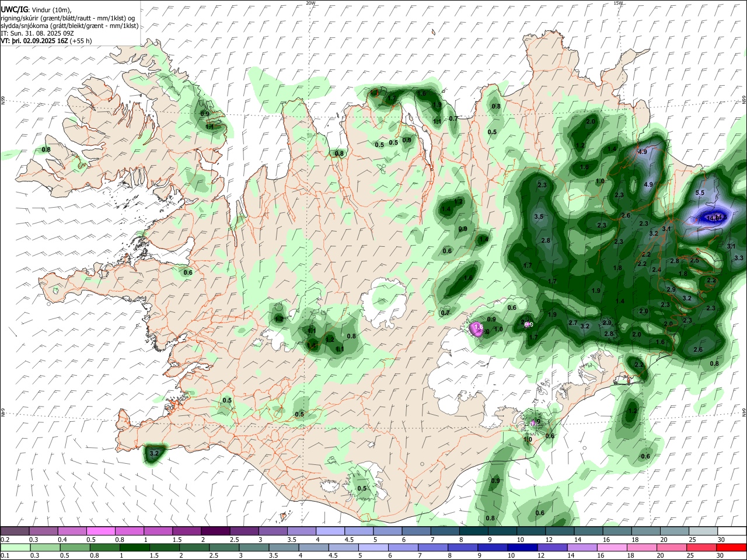Click the purple sleet patch beside the glacier
This screenshot has width=747, height=560.
[476, 329]
